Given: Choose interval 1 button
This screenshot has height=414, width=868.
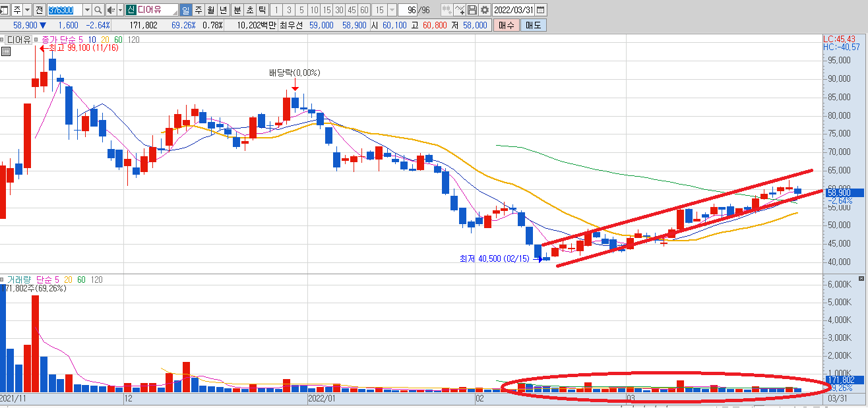Looking at the screenshot, I should point(276,10).
